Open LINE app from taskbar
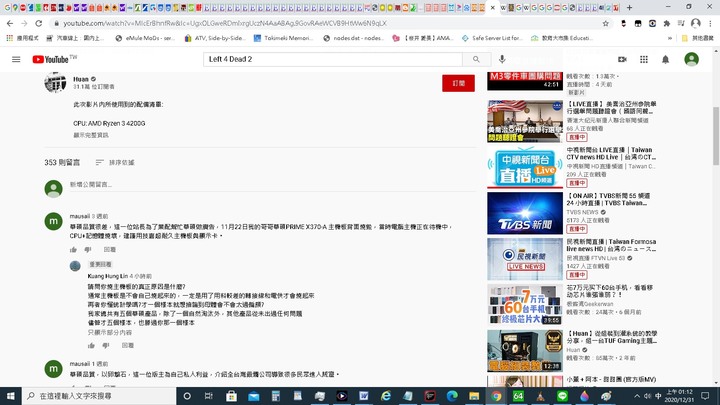This screenshot has width=720, height=405. [562, 396]
